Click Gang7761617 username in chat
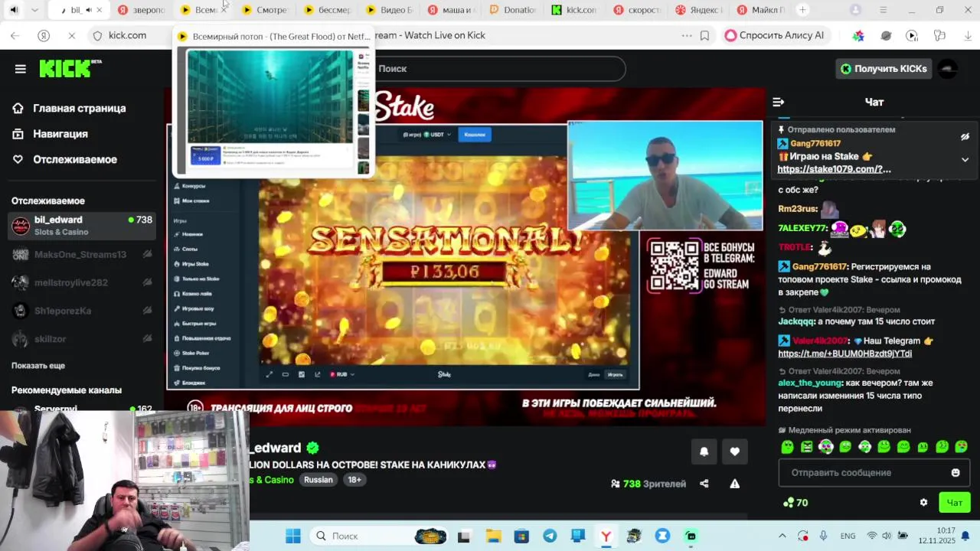Image resolution: width=980 pixels, height=551 pixels. (819, 266)
